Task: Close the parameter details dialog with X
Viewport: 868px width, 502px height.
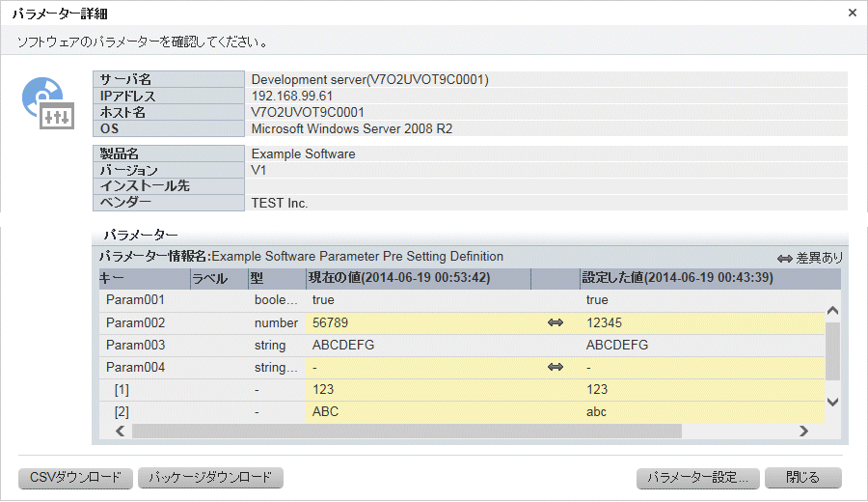Action: click(x=852, y=13)
